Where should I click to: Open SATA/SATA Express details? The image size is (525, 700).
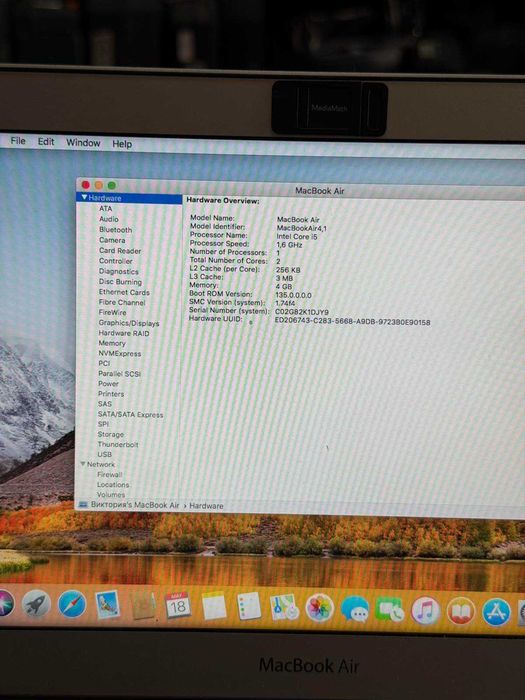(x=130, y=414)
